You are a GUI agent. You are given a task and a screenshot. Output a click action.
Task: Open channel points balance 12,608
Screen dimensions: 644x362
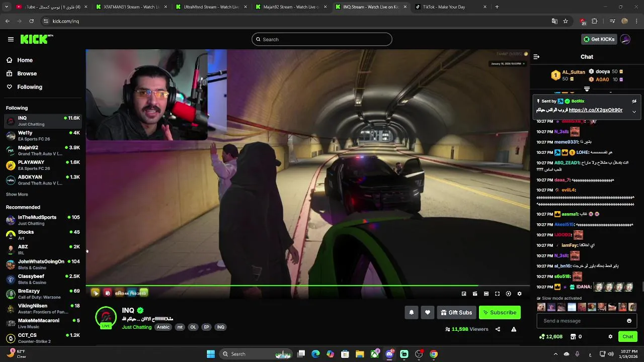(550, 336)
